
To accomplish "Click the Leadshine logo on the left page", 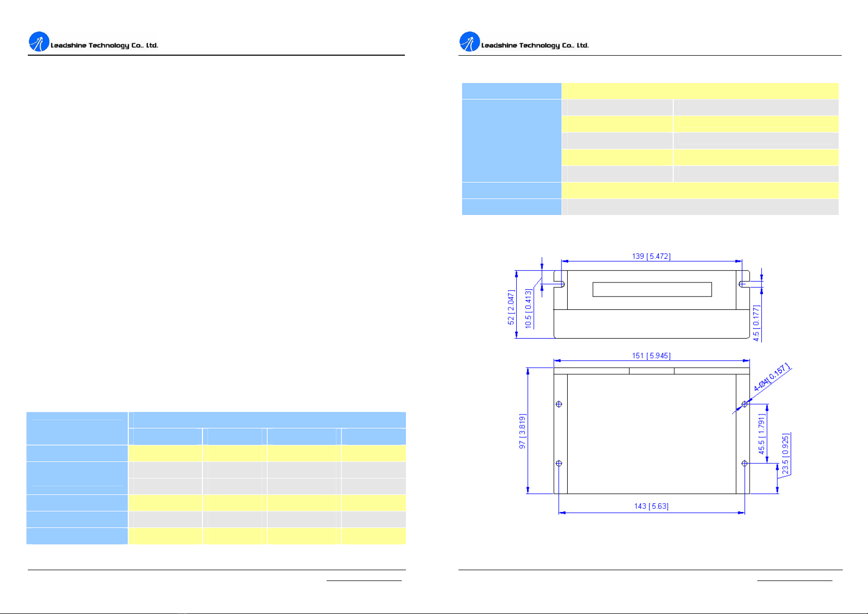I will point(39,42).
